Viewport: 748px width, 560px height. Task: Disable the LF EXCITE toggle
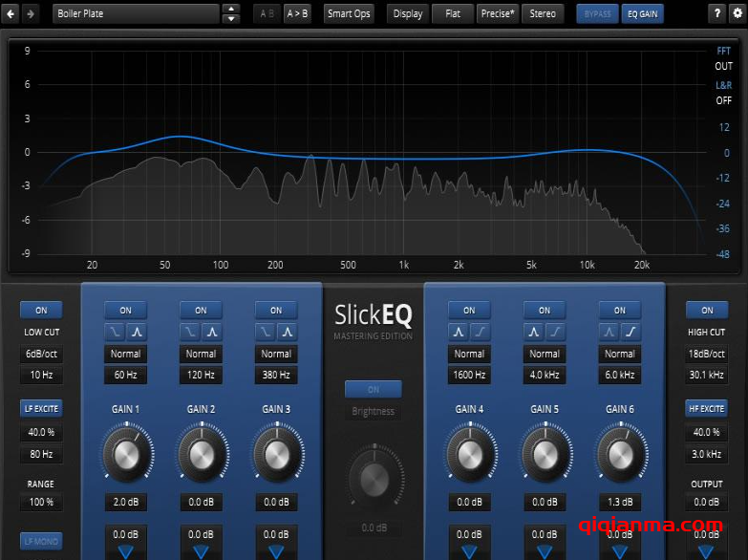pyautogui.click(x=41, y=408)
